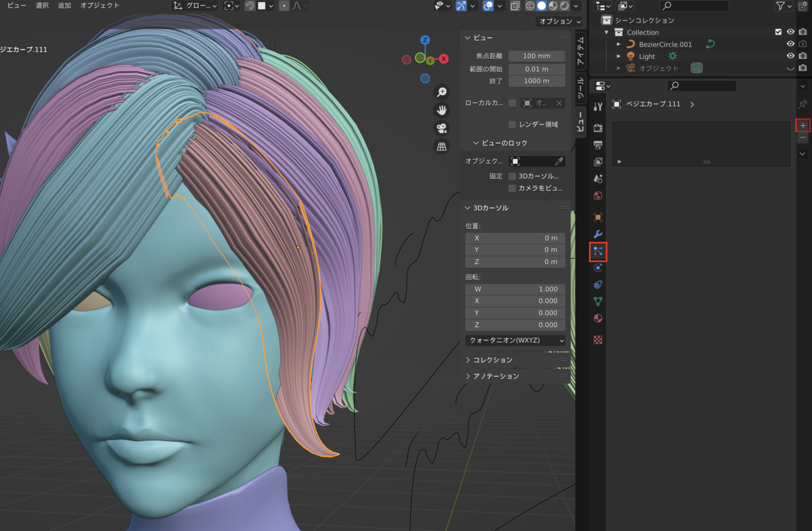Open the View Layer properties tab

click(x=597, y=162)
